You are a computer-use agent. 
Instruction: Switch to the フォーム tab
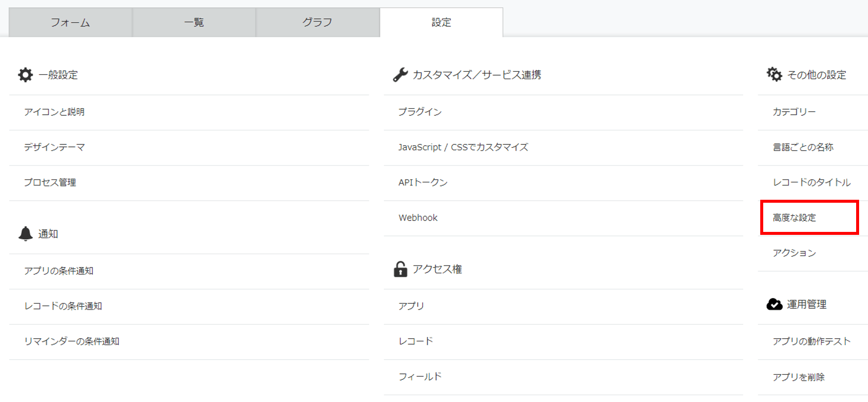(70, 22)
